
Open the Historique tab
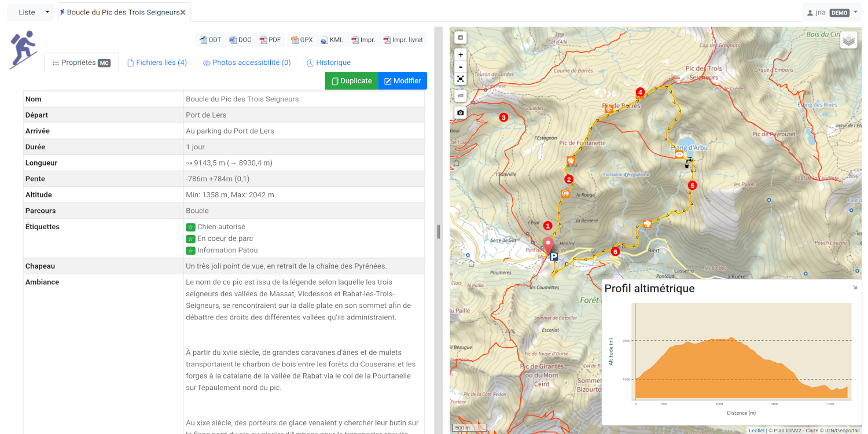(x=329, y=62)
